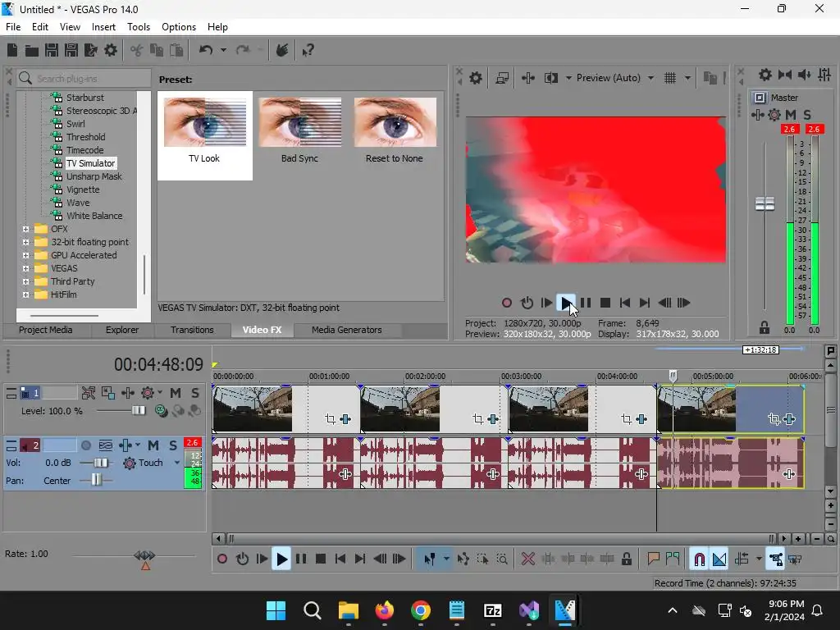840x630 pixels.
Task: Toggle Split Screen View in preview
Action: pyautogui.click(x=550, y=78)
